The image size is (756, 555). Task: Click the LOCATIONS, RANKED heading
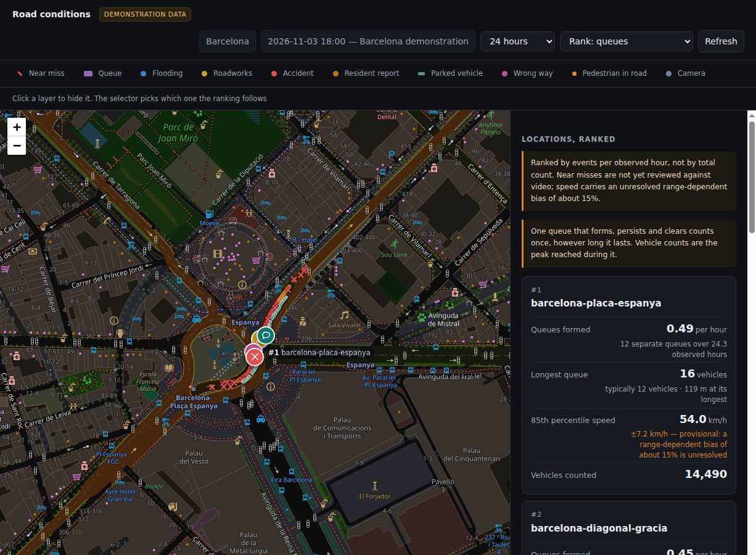click(569, 139)
